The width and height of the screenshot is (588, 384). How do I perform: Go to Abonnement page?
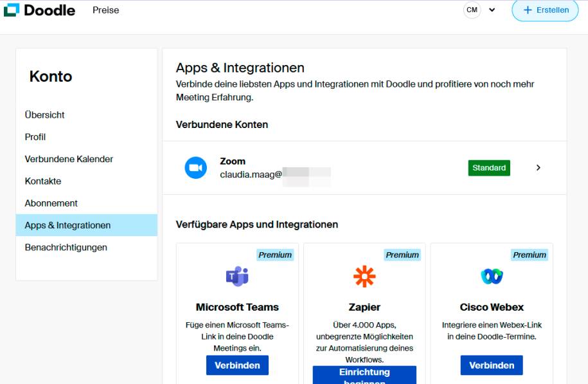click(x=51, y=203)
